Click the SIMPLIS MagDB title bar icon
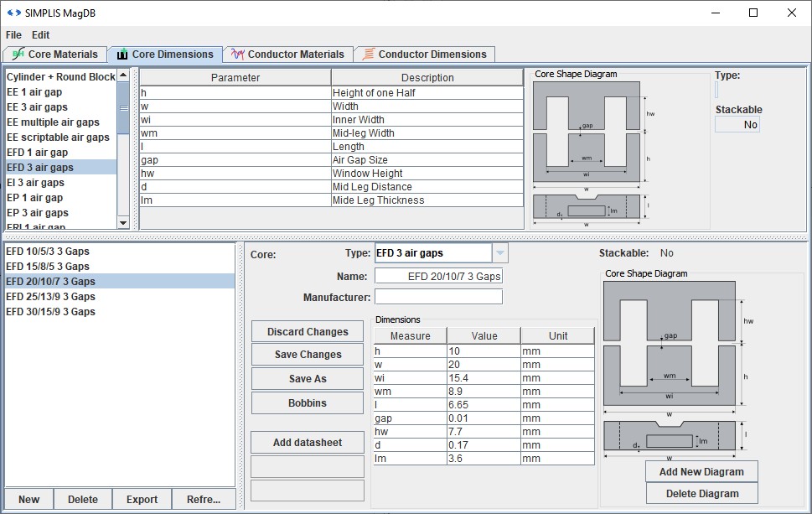Image resolution: width=812 pixels, height=514 pixels. [x=13, y=13]
